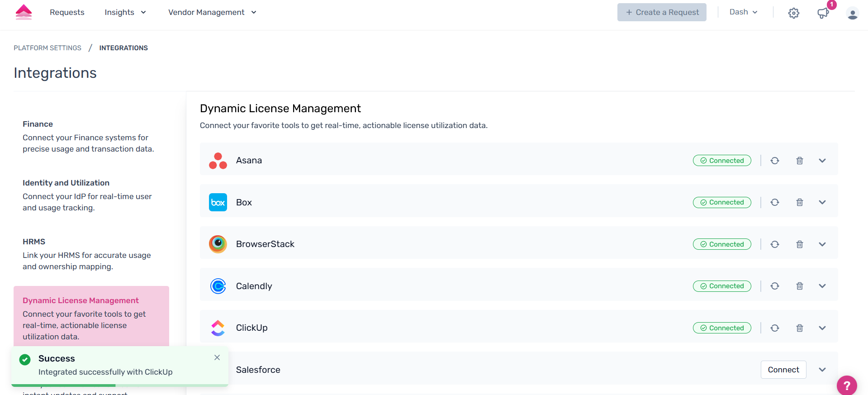This screenshot has width=868, height=395.
Task: Click the pink app logo in the header
Action: click(24, 12)
